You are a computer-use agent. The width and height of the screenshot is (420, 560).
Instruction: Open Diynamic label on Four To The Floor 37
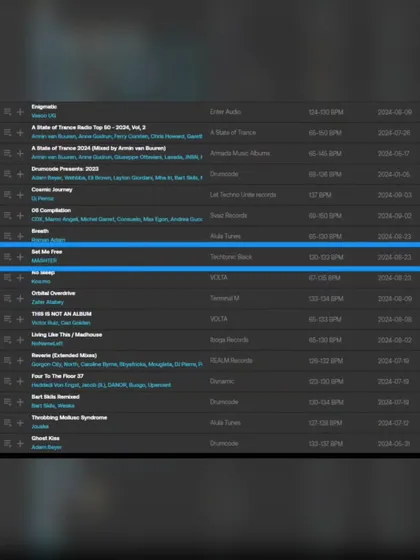pos(222,381)
